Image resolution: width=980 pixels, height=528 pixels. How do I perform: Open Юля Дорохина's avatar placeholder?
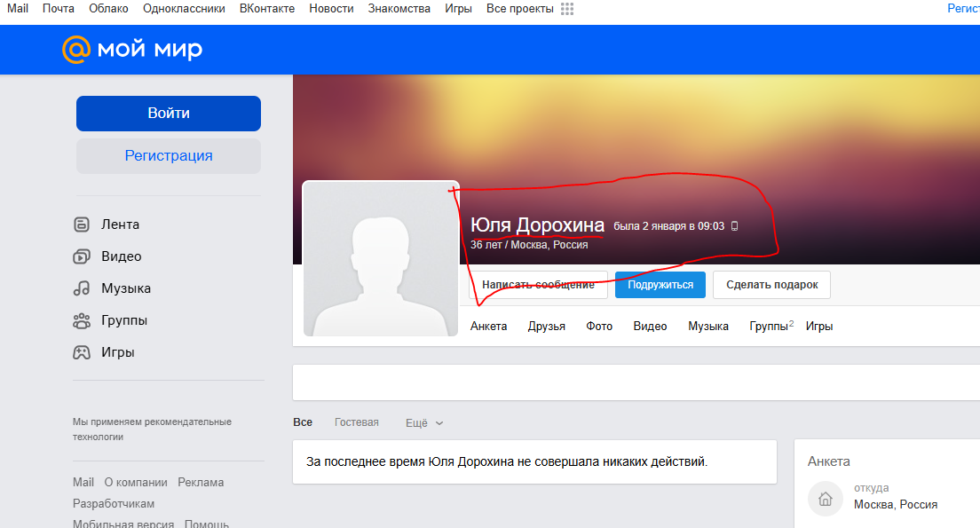point(381,259)
